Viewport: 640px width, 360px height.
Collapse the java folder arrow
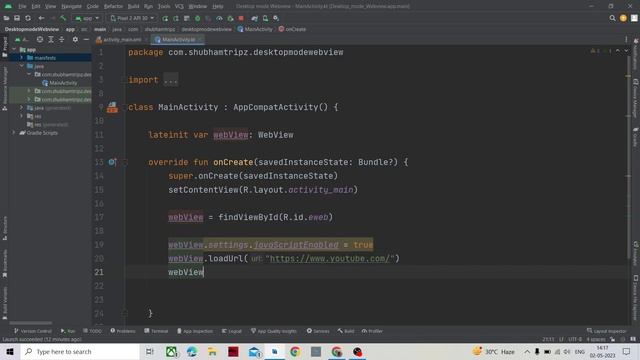tap(22, 66)
